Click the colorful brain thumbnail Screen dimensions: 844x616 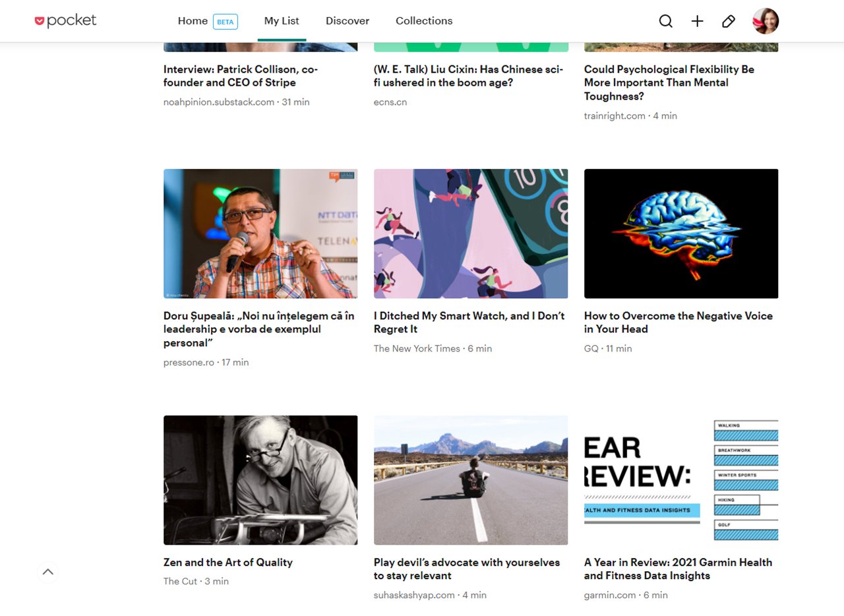[681, 233]
